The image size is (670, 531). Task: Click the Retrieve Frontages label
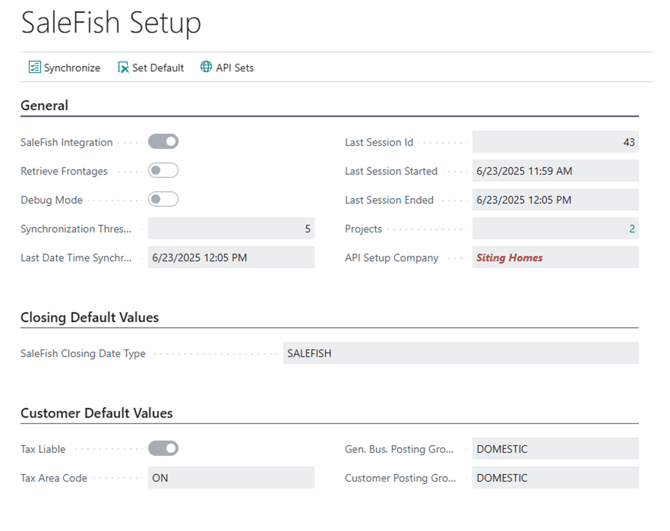[64, 171]
